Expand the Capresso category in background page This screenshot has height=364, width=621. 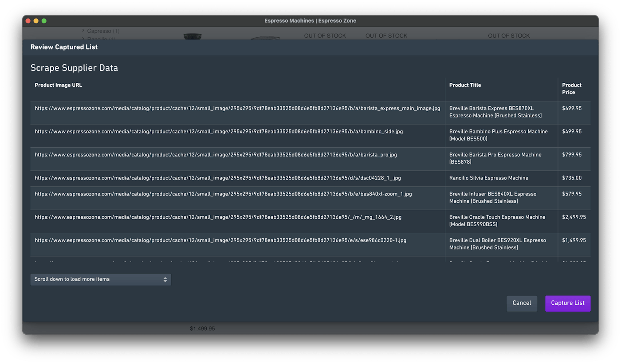pos(83,31)
